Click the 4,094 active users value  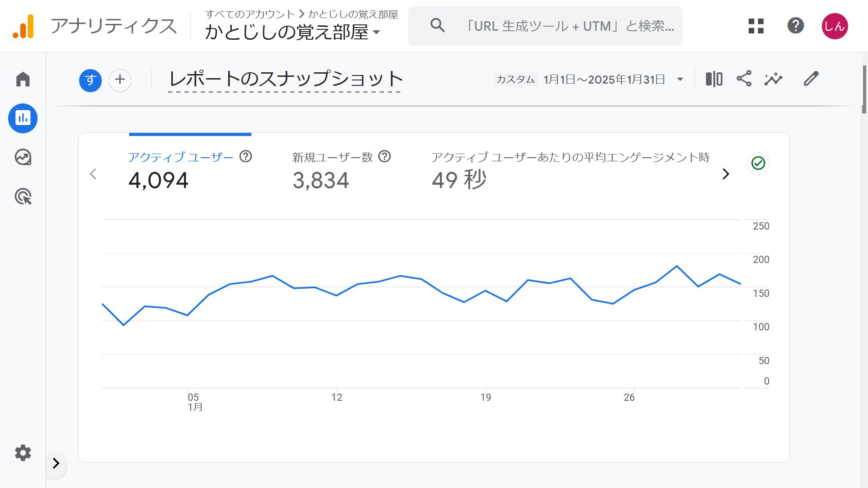click(x=158, y=181)
